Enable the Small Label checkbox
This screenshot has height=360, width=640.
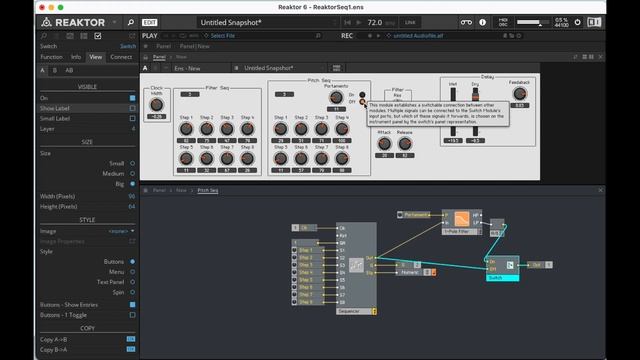tap(133, 118)
